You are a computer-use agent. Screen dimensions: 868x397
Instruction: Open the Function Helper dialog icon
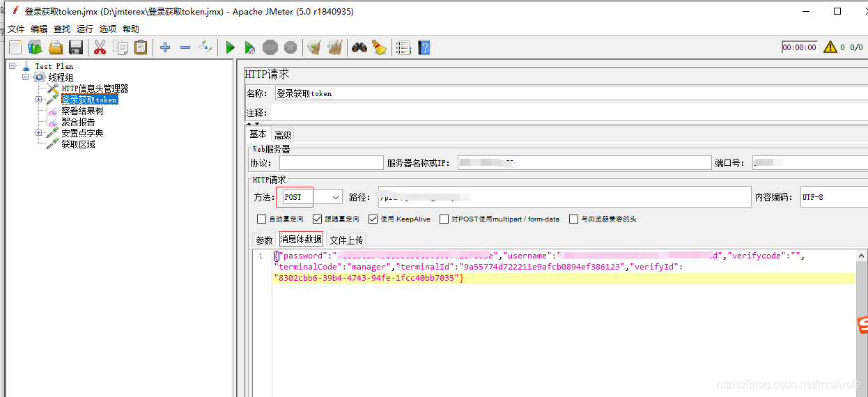click(403, 47)
